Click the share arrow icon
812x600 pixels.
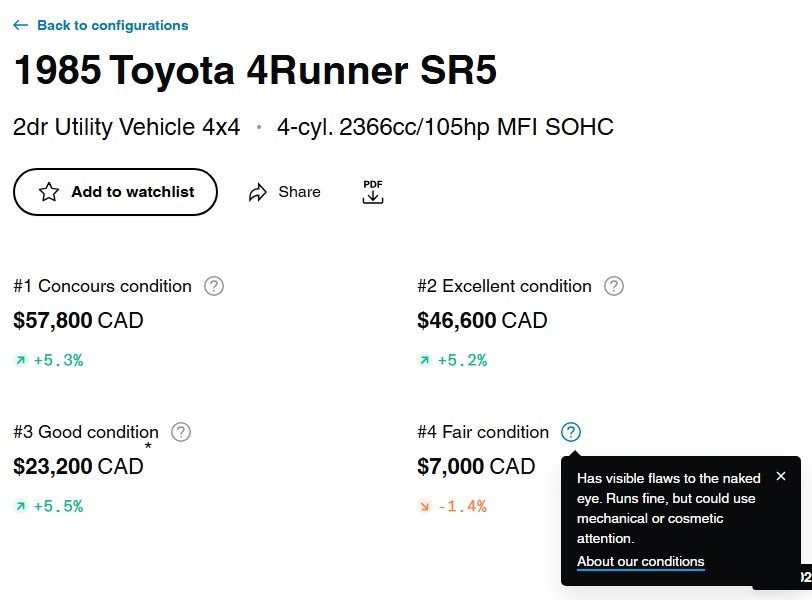pyautogui.click(x=258, y=192)
